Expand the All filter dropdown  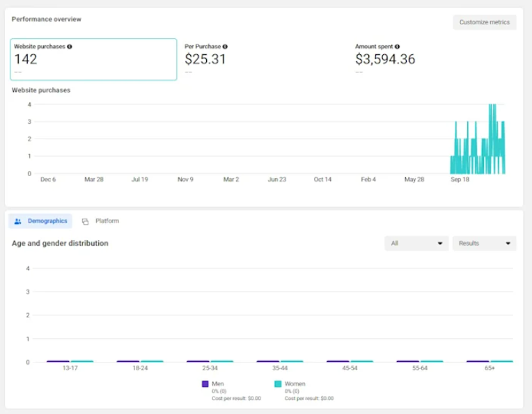click(416, 244)
